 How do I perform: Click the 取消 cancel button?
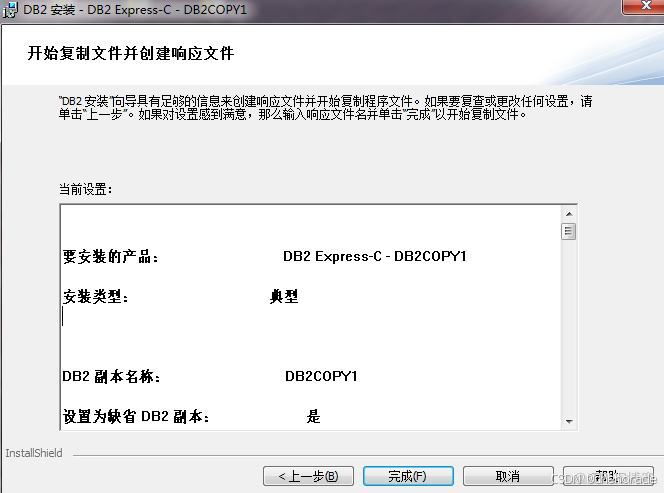[508, 476]
